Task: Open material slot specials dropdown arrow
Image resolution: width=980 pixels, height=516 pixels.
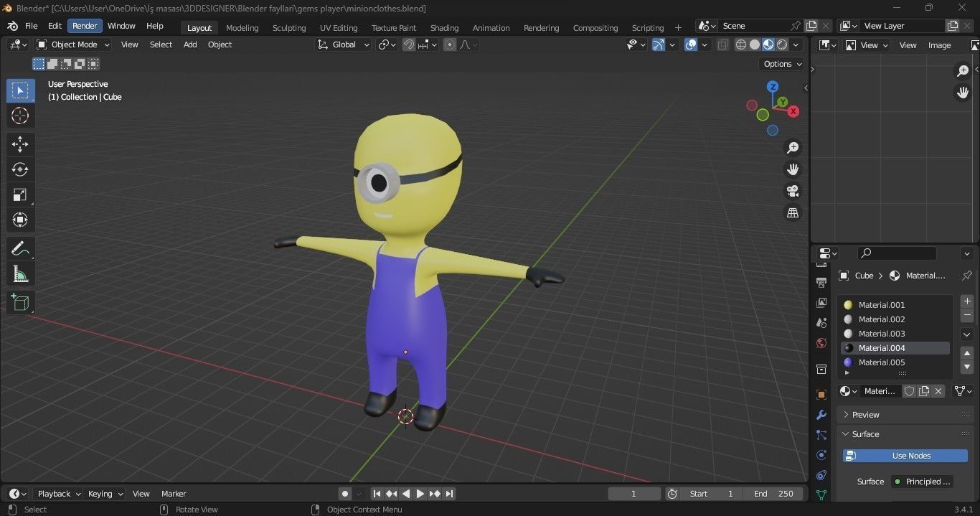Action: click(967, 334)
